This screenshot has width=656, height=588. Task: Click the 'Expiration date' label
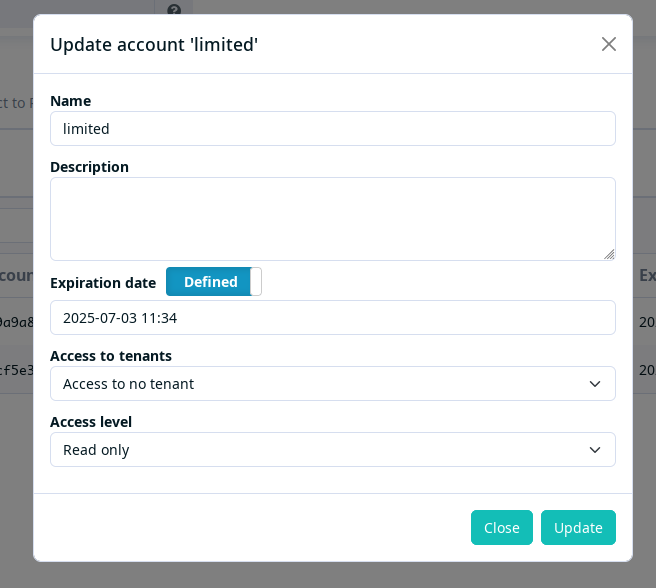point(103,283)
